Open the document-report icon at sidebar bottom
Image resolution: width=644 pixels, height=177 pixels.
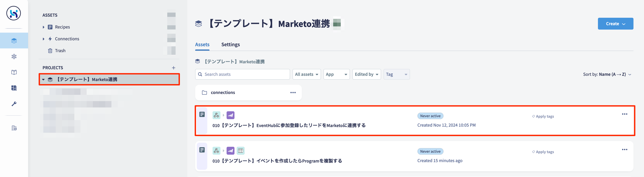point(14,128)
